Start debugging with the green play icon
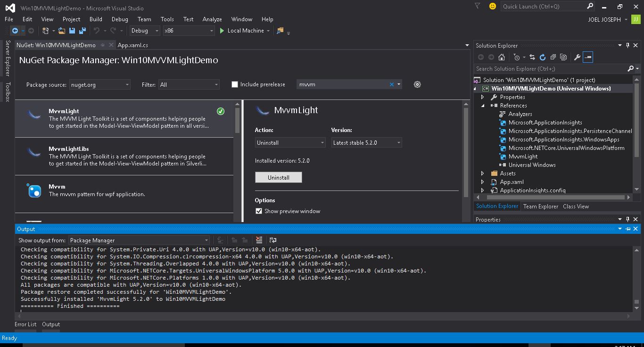Viewport: 644px width, 347px height. coord(222,31)
